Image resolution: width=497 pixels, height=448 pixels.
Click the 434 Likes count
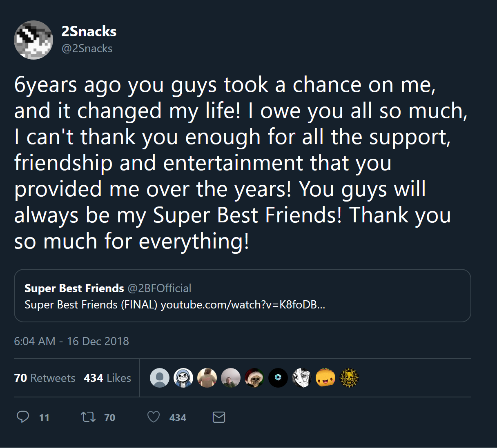pyautogui.click(x=107, y=378)
